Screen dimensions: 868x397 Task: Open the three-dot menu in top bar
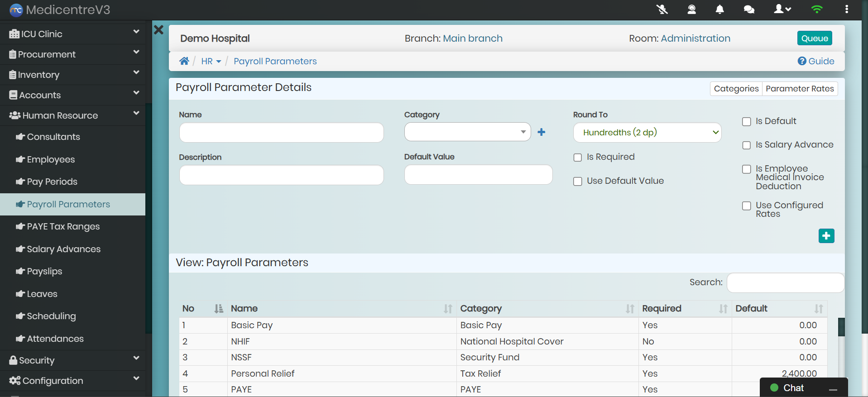point(846,10)
